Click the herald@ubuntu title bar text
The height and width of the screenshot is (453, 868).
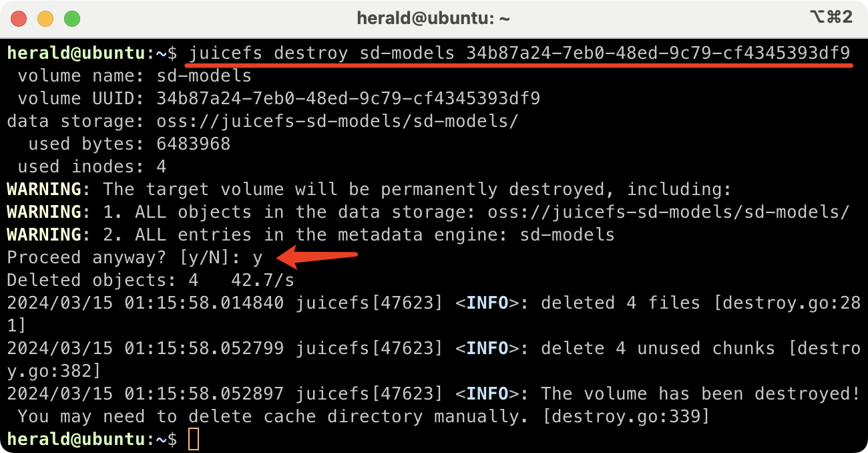click(434, 18)
